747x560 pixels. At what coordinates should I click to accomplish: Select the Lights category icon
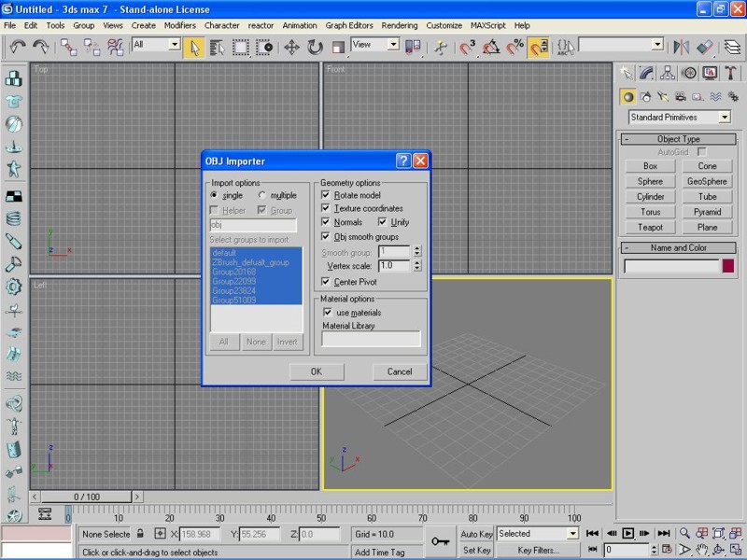tap(663, 97)
